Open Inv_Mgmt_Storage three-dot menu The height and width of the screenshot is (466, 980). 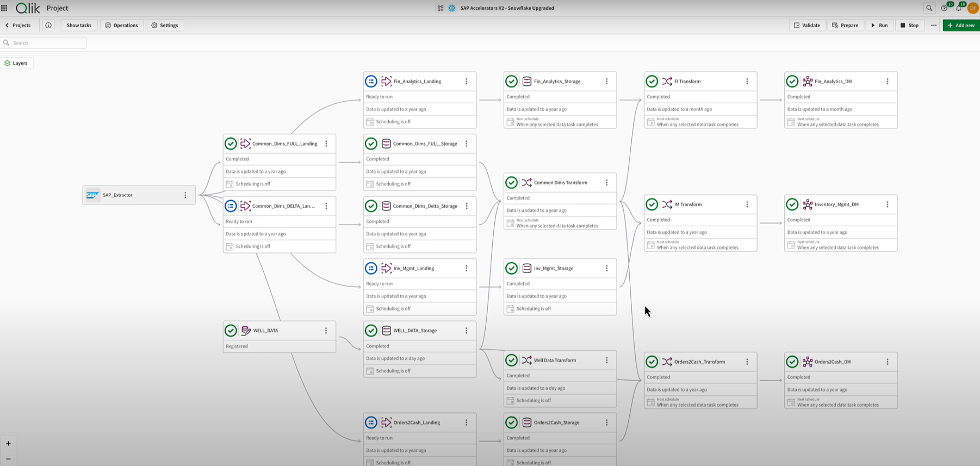[x=606, y=268]
